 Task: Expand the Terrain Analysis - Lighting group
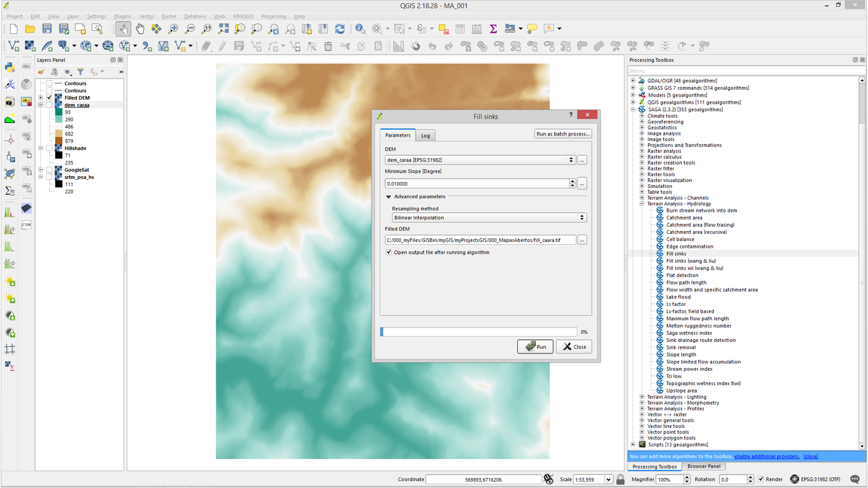click(x=642, y=397)
